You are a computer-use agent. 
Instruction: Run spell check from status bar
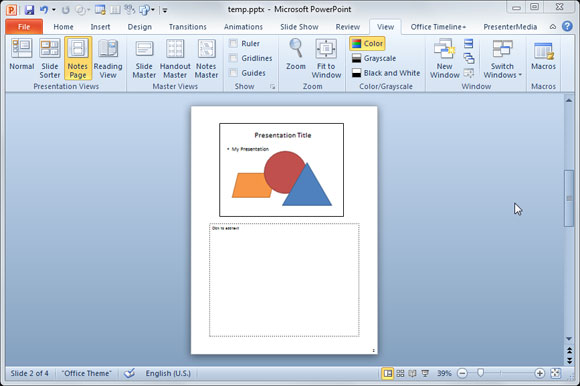tap(129, 373)
